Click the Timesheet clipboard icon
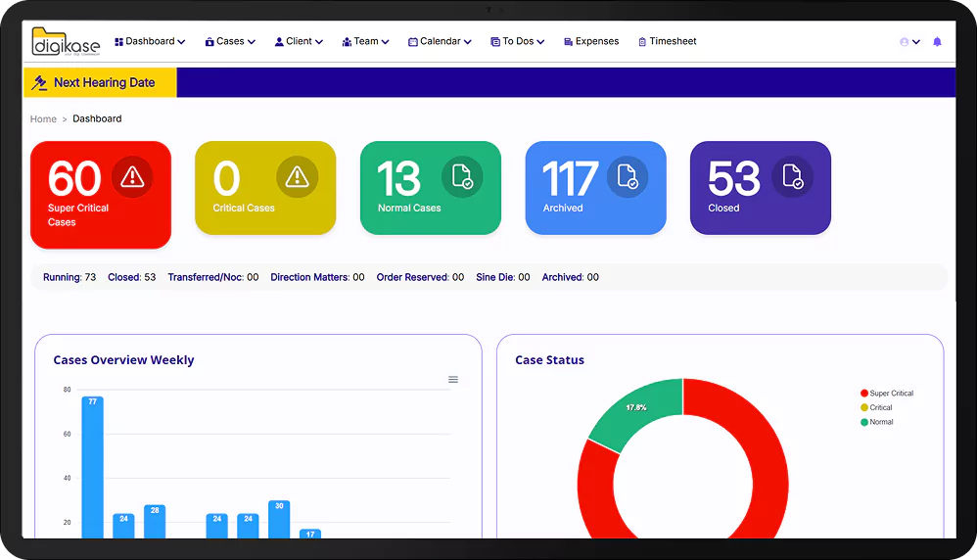The image size is (977, 560). (x=642, y=42)
